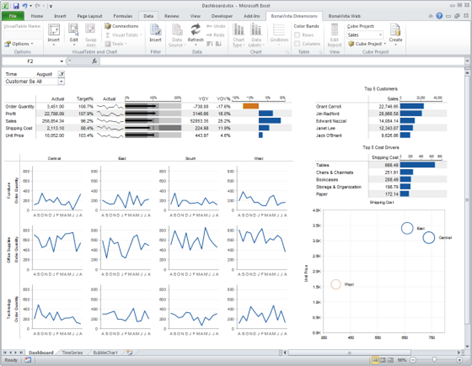Open the File tab
This screenshot has width=472, height=366.
click(x=13, y=16)
